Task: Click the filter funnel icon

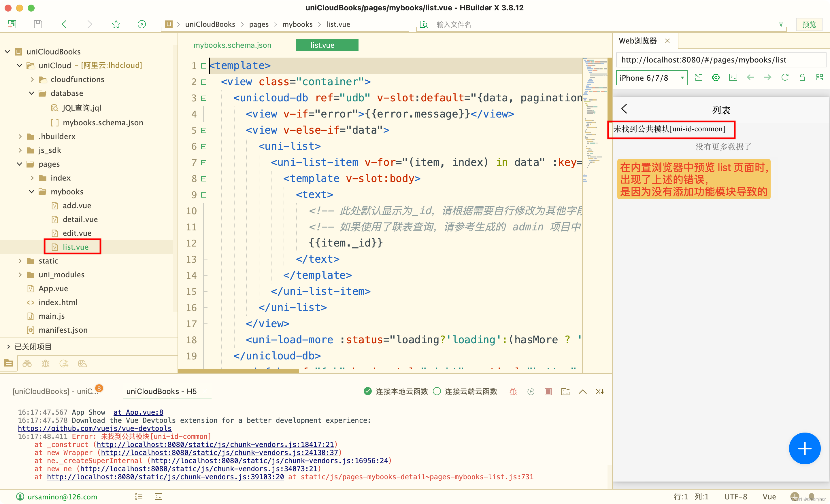Action: (781, 24)
